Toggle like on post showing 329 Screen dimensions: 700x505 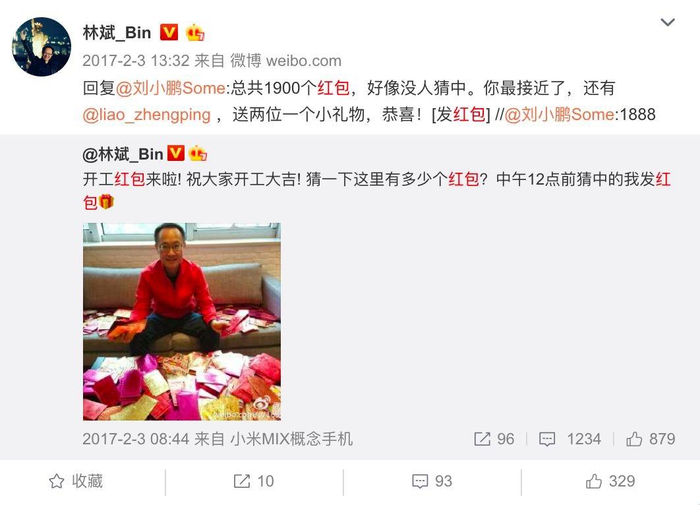pyautogui.click(x=610, y=481)
